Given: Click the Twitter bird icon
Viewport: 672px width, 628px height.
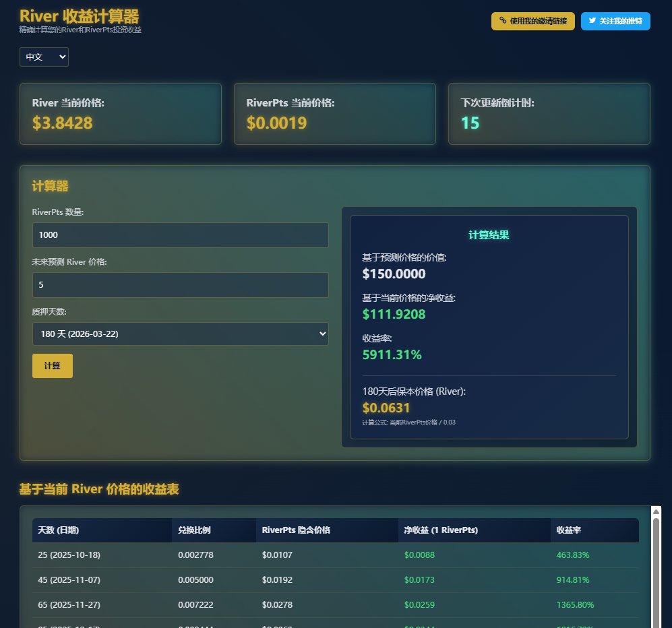Looking at the screenshot, I should (592, 21).
